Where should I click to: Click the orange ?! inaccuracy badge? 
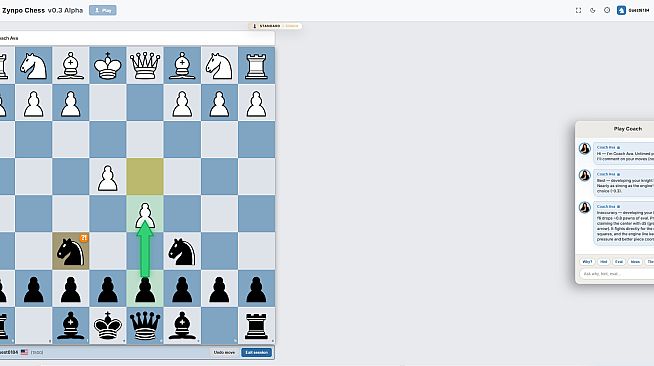(x=84, y=238)
